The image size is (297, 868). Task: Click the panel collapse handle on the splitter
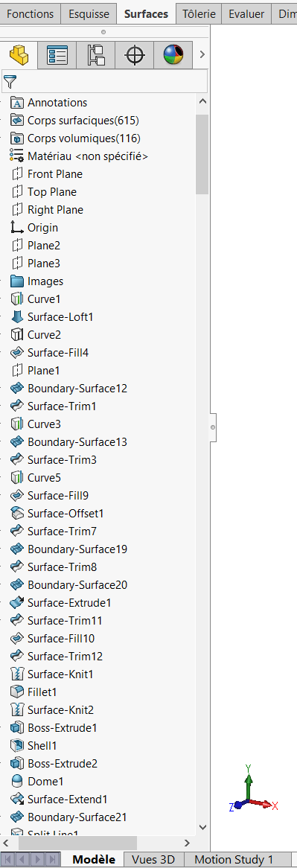(x=213, y=427)
